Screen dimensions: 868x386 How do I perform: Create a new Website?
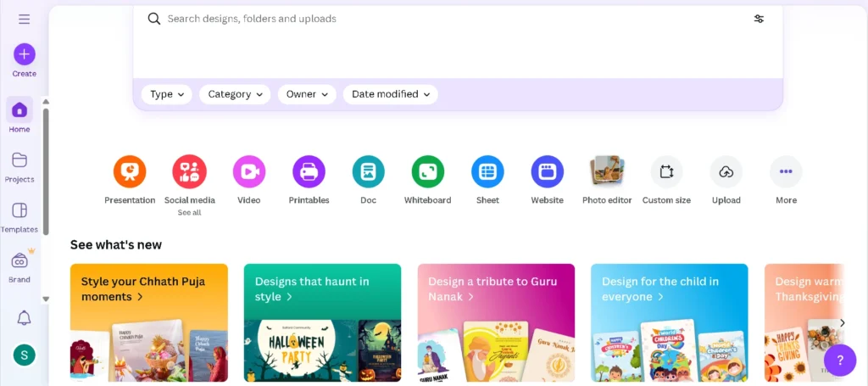click(547, 181)
